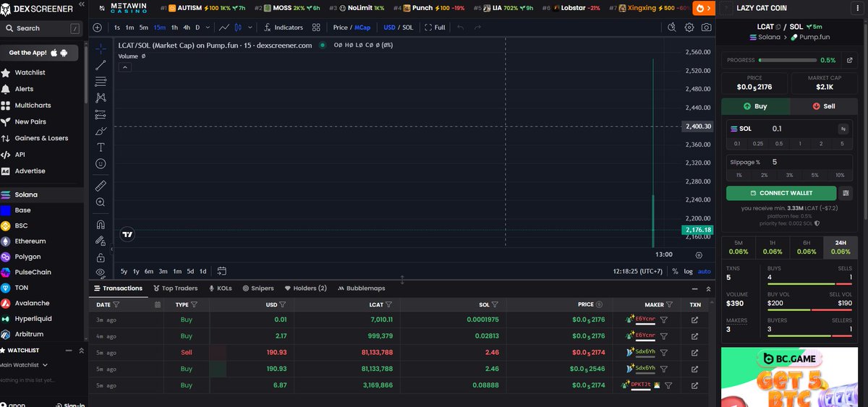The image size is (868, 407).
Task: Filter by maker DPKTJt
Action: pos(668,385)
